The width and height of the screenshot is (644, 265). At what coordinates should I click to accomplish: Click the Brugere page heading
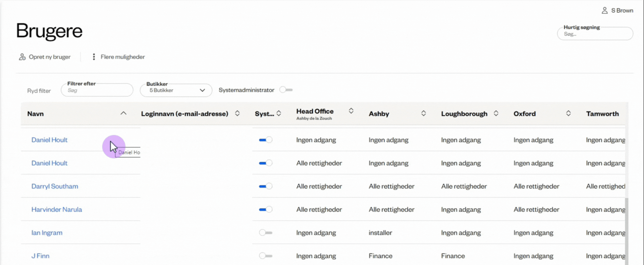pos(49,31)
